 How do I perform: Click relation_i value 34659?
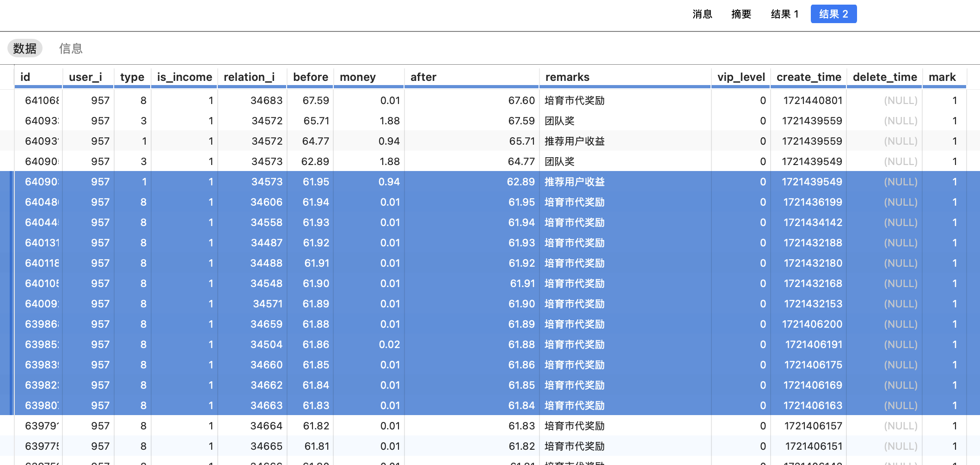[x=266, y=324]
